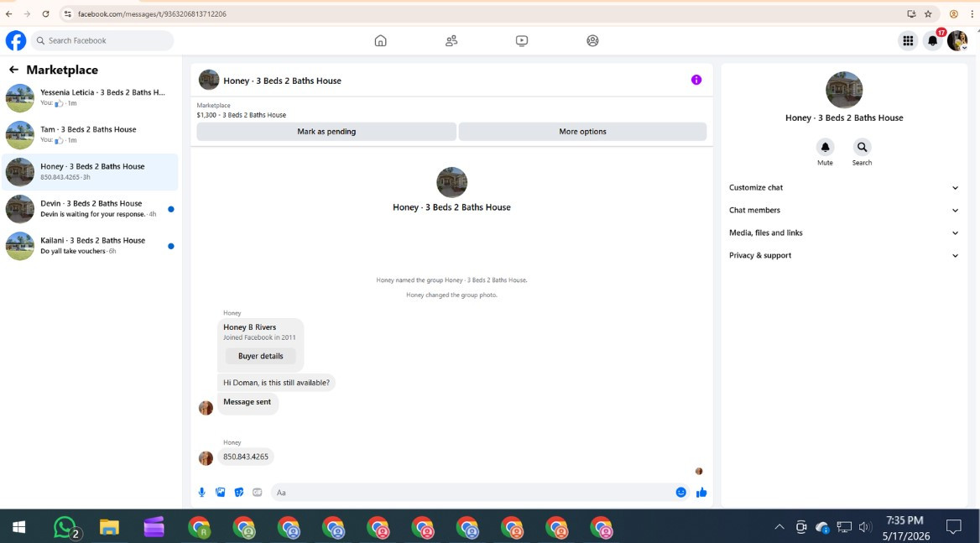Click the 850.843.4265 message bubble
The height and width of the screenshot is (543, 980).
[x=246, y=457]
